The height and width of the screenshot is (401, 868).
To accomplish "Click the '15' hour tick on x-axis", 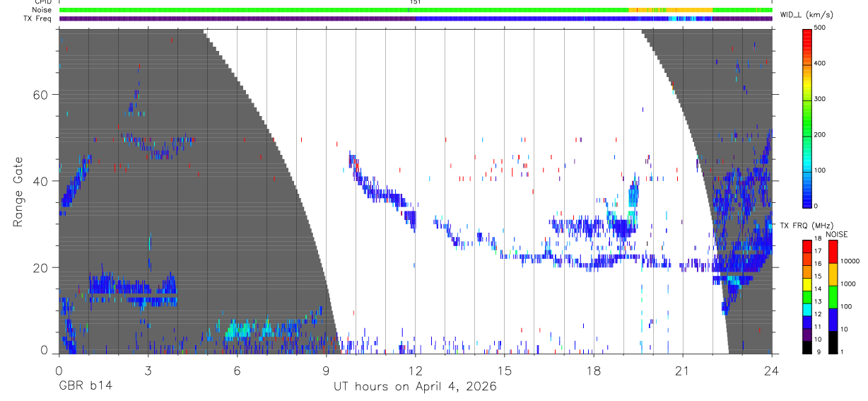I will 504,371.
